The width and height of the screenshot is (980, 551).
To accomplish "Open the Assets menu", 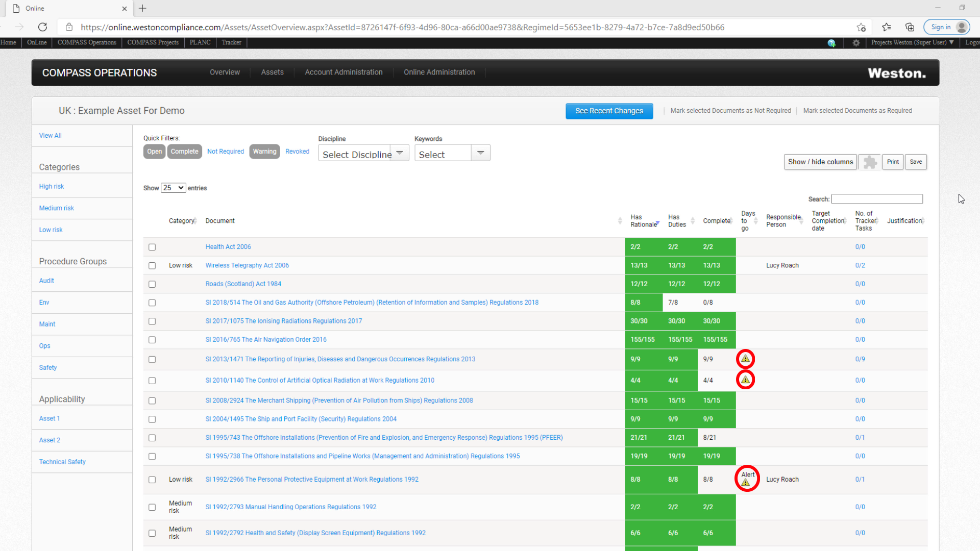I will coord(272,72).
